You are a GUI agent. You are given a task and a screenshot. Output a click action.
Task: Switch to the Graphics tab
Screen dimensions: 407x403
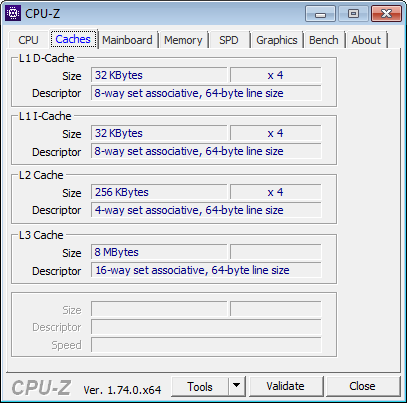[x=277, y=40]
